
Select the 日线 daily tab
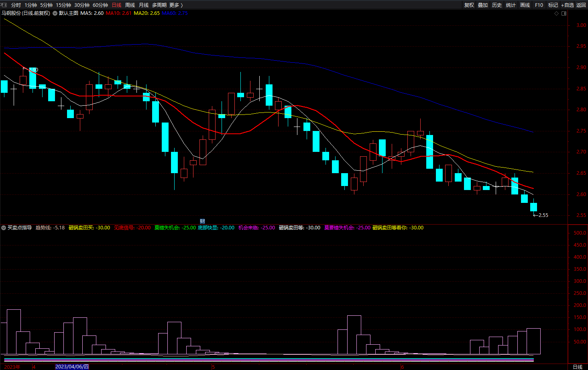116,5
